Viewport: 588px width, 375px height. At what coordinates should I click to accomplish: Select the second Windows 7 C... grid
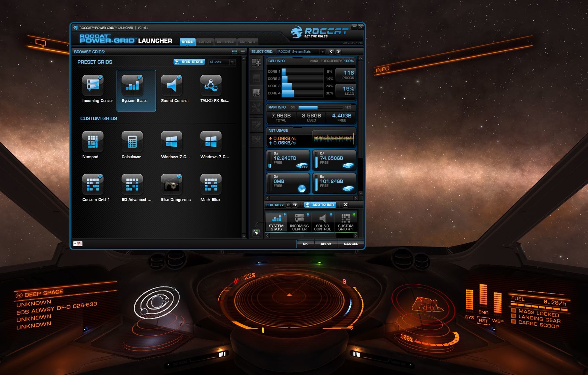[211, 142]
